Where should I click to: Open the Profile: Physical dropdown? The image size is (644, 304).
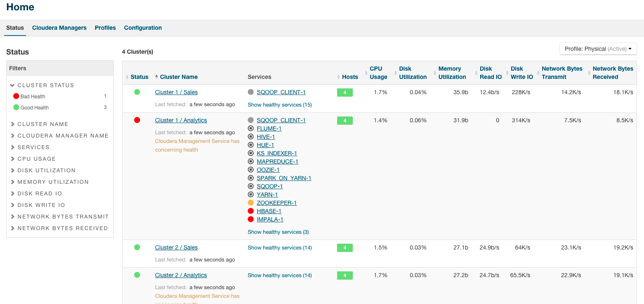point(598,49)
